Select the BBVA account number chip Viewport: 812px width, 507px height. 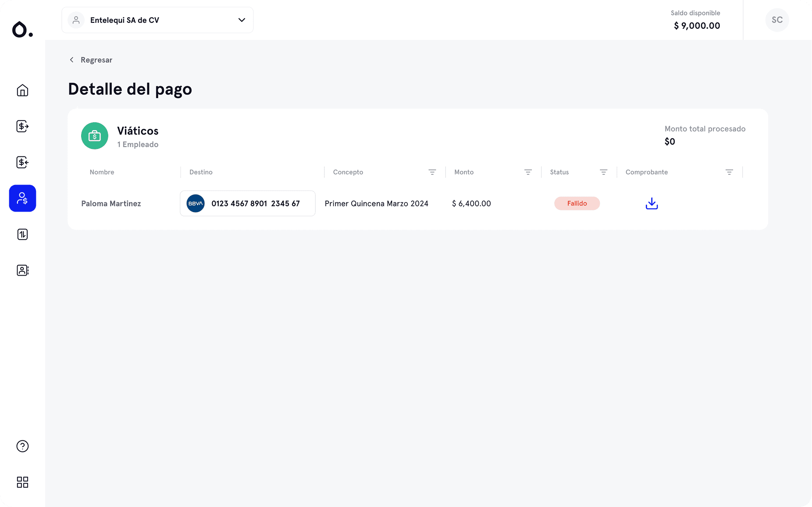click(x=247, y=203)
